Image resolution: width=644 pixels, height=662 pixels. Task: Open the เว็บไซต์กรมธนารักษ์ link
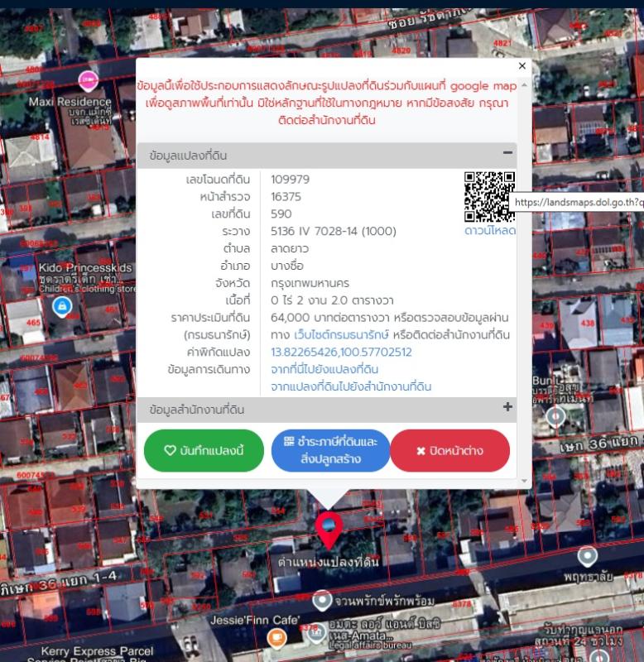click(344, 334)
